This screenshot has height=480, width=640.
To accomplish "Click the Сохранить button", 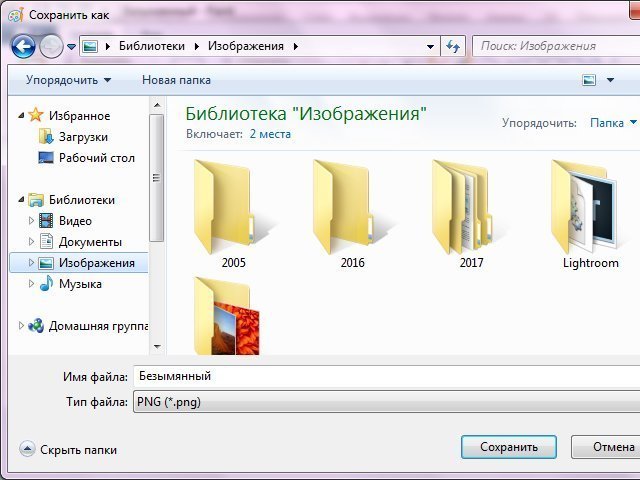I will (509, 447).
